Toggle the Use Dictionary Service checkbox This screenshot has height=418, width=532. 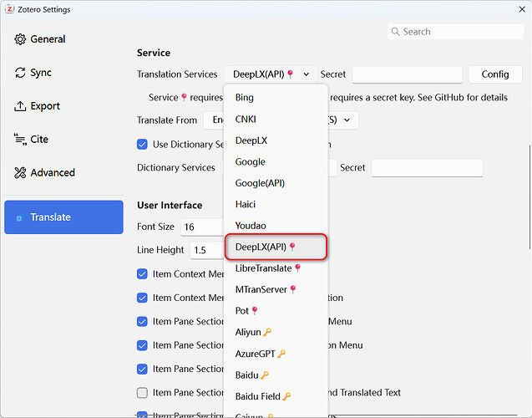pos(143,144)
